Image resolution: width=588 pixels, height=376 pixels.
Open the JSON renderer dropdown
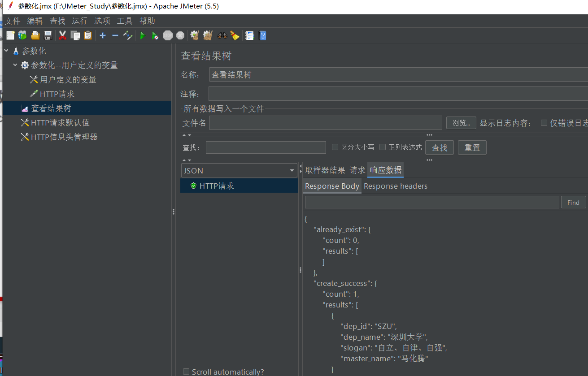click(239, 170)
